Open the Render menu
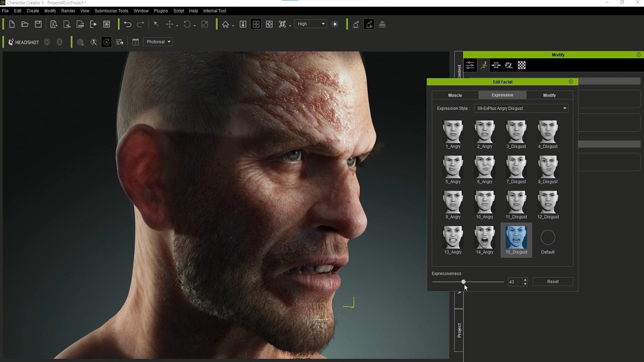 click(68, 11)
